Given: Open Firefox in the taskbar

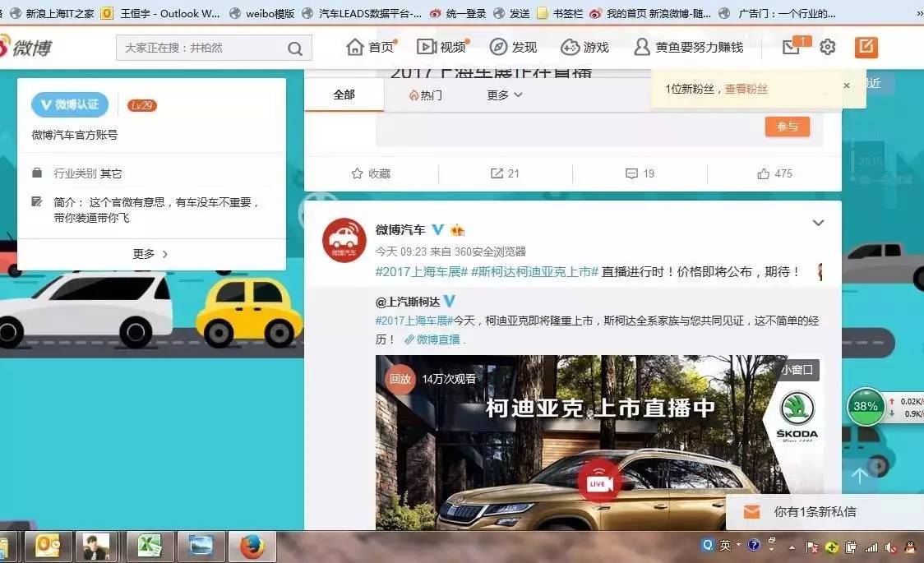Looking at the screenshot, I should [x=252, y=547].
